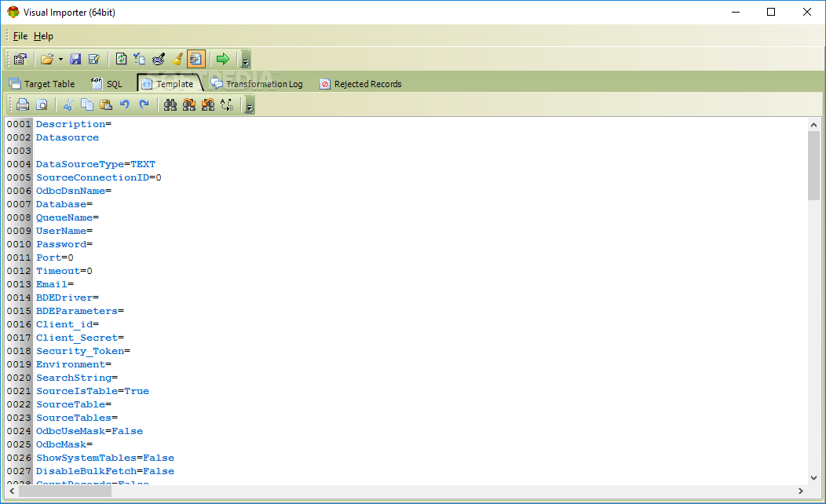The width and height of the screenshot is (826, 504).
Task: Click the vertical scrollbar down arrow
Action: (814, 477)
